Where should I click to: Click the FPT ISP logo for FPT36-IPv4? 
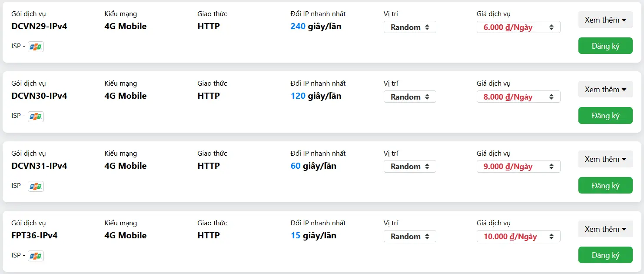click(35, 256)
